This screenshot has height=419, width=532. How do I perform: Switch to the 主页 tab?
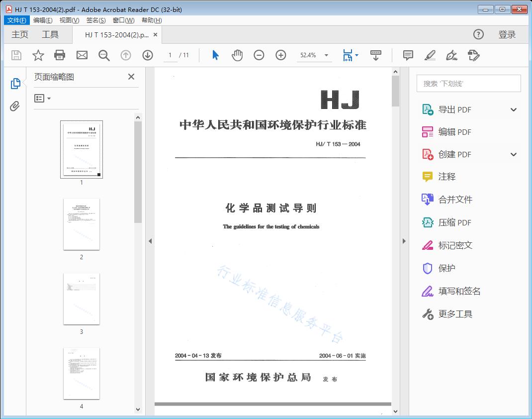[x=20, y=34]
